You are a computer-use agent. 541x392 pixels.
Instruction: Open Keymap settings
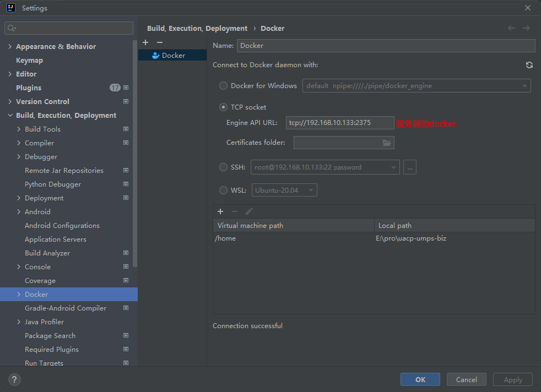click(x=29, y=61)
